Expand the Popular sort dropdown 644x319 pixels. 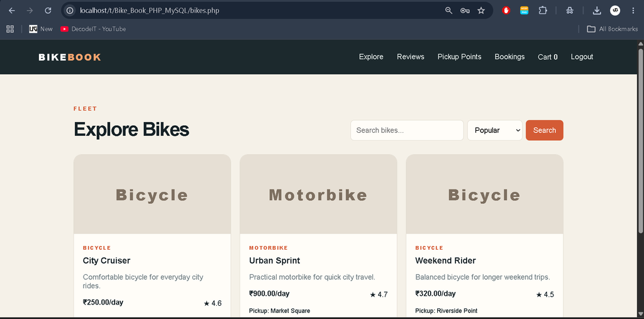494,130
